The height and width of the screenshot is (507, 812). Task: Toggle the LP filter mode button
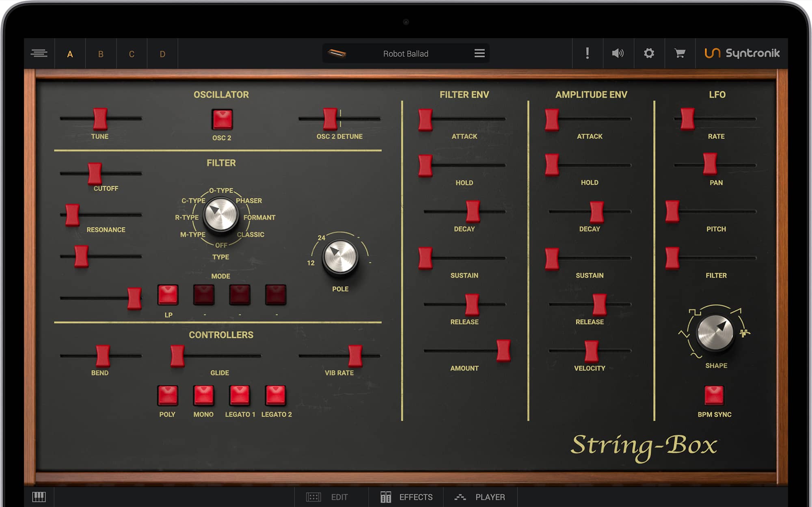point(168,295)
